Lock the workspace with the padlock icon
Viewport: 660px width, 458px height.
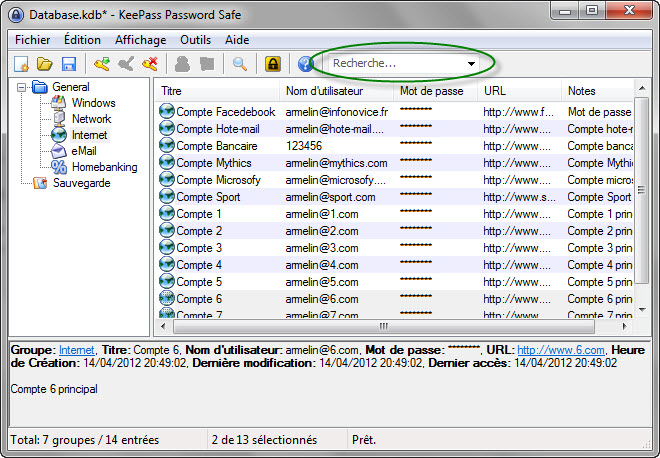(x=273, y=64)
